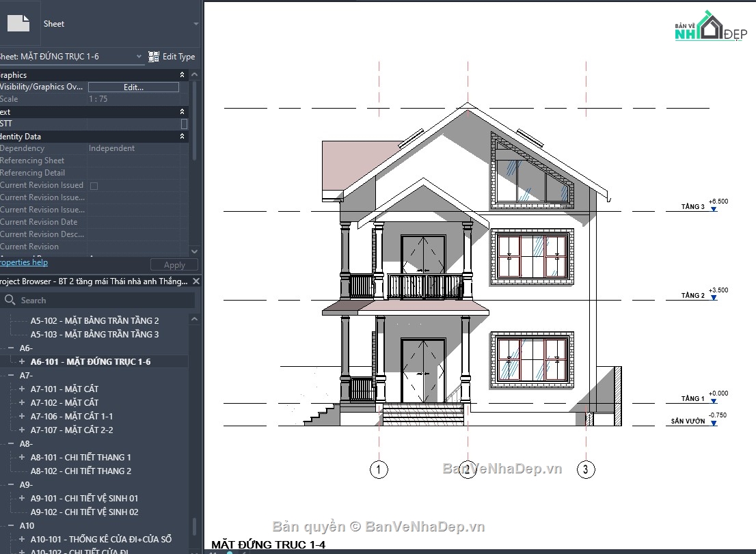The image size is (756, 554).
Task: Collapse the A9- group
Action: pyautogui.click(x=11, y=484)
